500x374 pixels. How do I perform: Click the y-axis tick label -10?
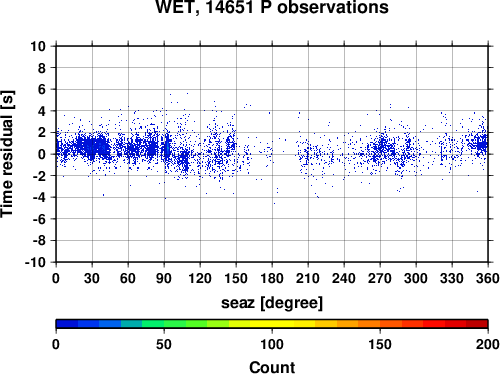(35, 262)
